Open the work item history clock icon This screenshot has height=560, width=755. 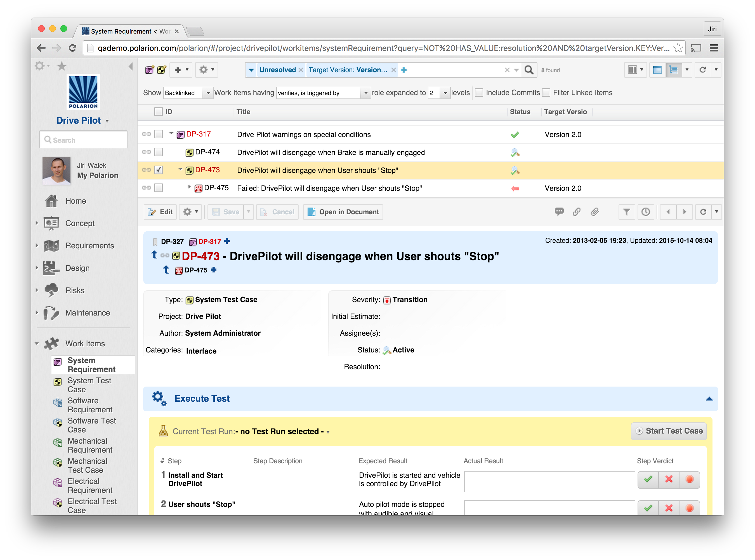point(646,212)
